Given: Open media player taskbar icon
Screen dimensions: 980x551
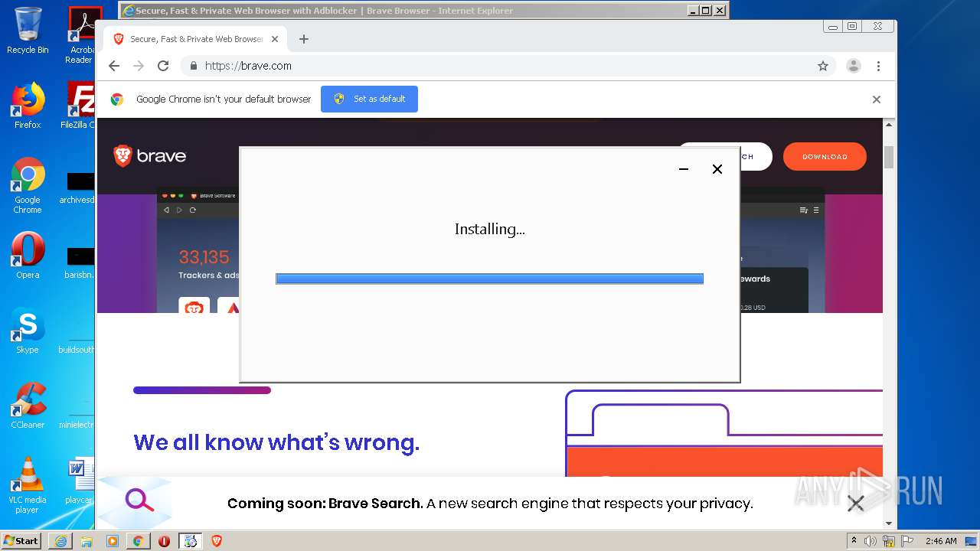Looking at the screenshot, I should (113, 541).
